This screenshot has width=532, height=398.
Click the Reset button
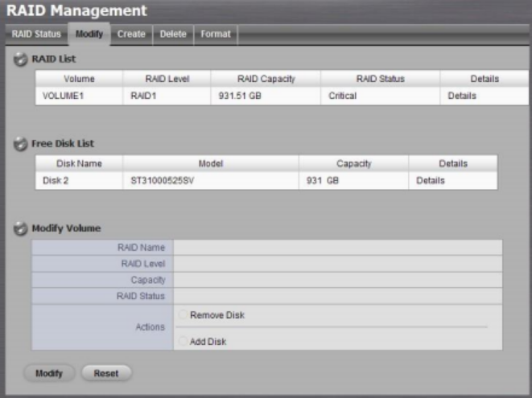point(106,373)
